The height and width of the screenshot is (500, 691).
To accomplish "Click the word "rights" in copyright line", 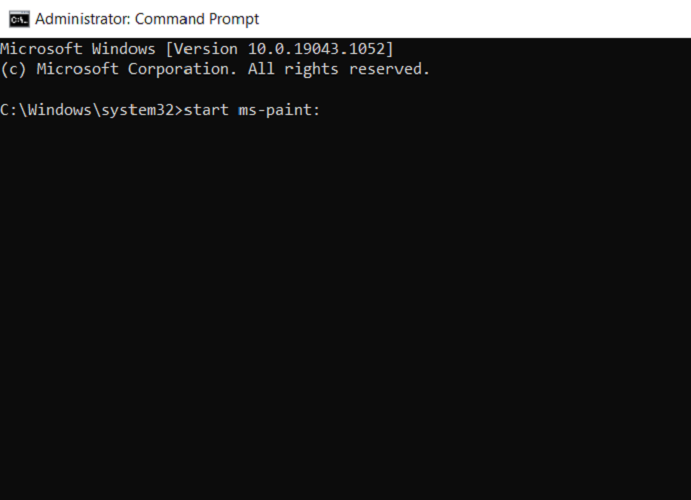I will pyautogui.click(x=312, y=69).
